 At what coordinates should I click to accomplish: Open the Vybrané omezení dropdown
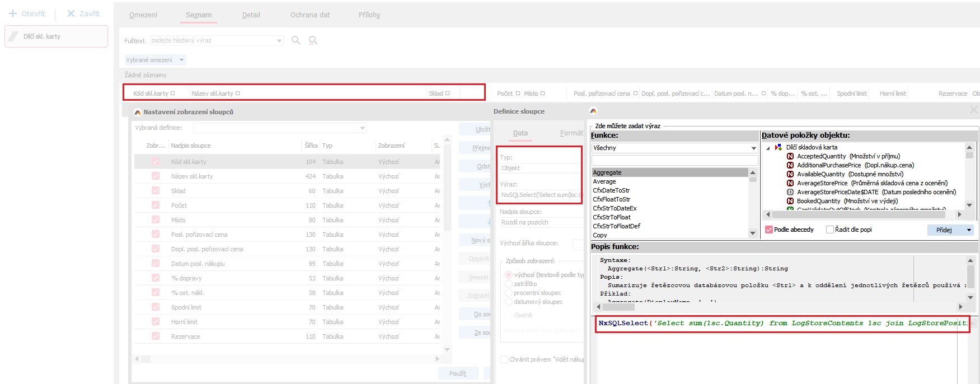coord(181,60)
